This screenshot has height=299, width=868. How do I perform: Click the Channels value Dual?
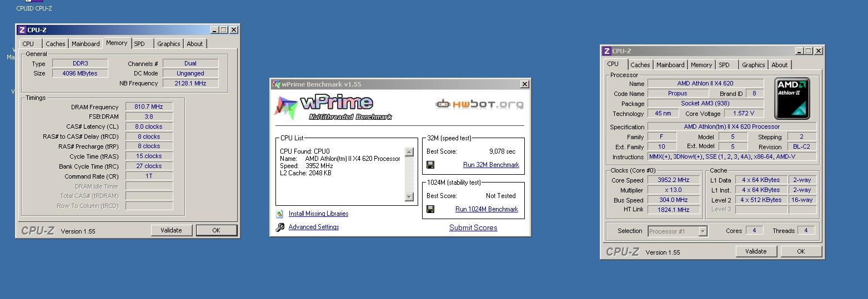[190, 63]
